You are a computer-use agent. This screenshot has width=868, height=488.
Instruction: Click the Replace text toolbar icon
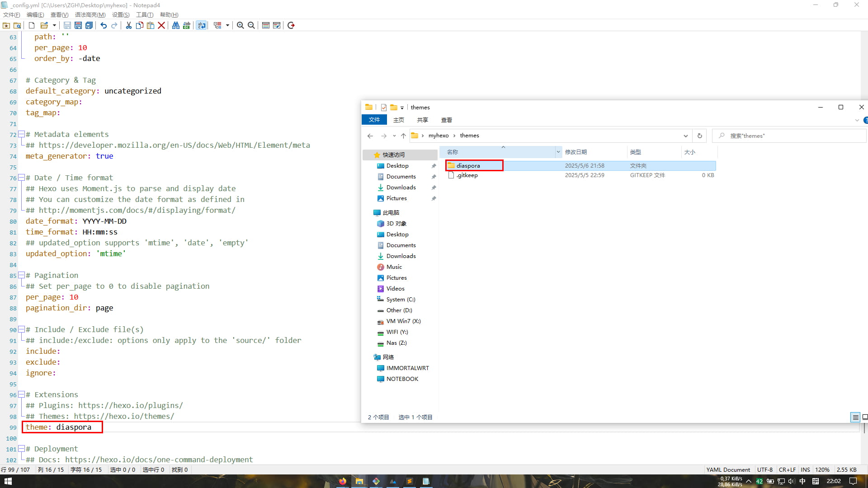pyautogui.click(x=186, y=25)
